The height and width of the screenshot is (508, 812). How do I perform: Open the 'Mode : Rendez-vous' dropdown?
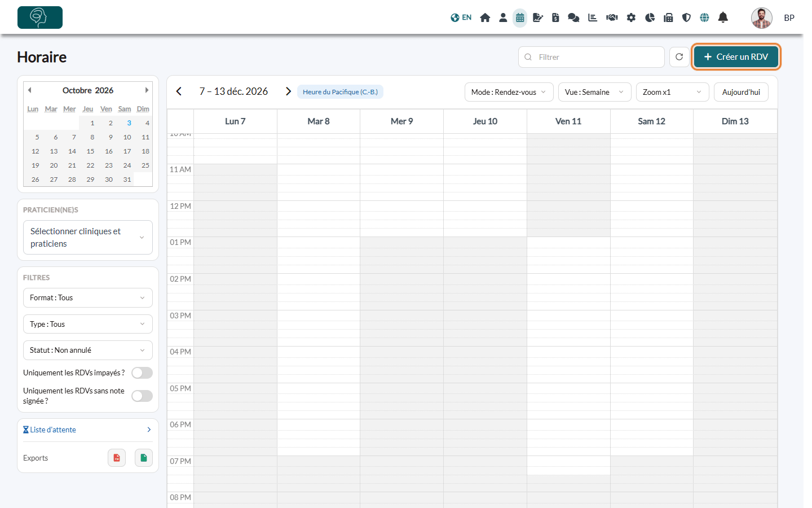[x=509, y=92]
